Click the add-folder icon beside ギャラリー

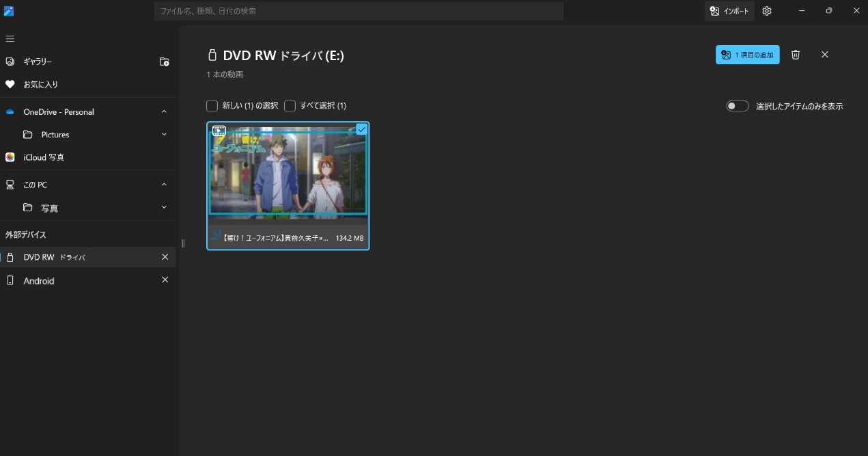pos(165,62)
